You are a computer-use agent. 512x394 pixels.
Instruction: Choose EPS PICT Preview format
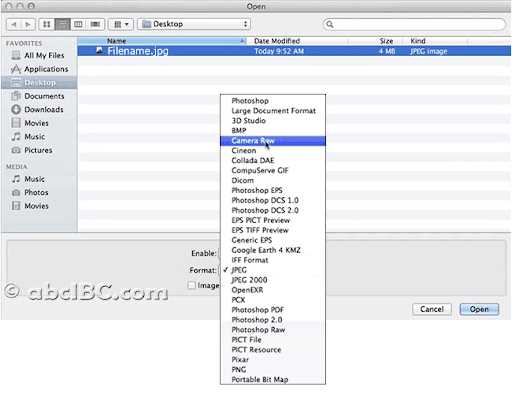coord(273,220)
